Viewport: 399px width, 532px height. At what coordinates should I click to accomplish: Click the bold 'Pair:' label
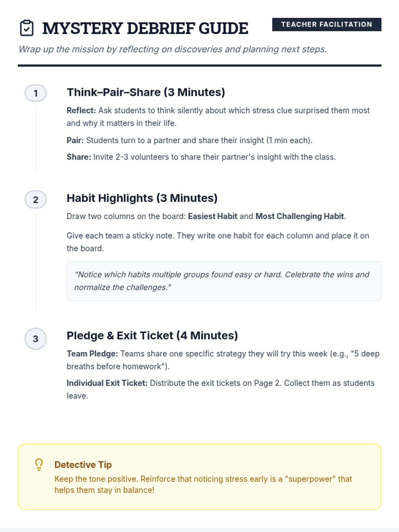[75, 140]
